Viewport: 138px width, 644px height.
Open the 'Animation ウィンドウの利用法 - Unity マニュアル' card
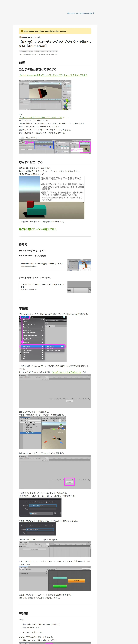pyautogui.click(x=55, y=265)
